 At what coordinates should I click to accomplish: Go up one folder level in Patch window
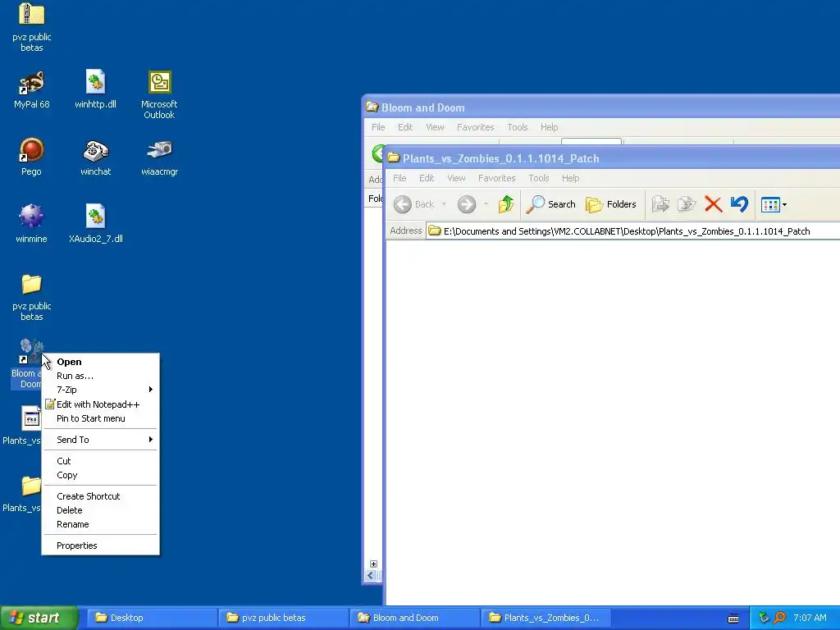click(505, 204)
